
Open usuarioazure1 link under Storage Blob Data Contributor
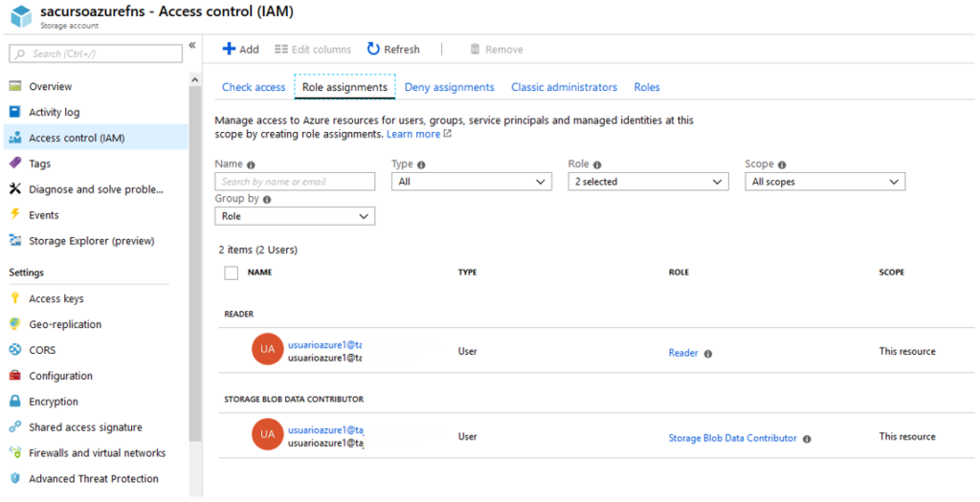325,429
